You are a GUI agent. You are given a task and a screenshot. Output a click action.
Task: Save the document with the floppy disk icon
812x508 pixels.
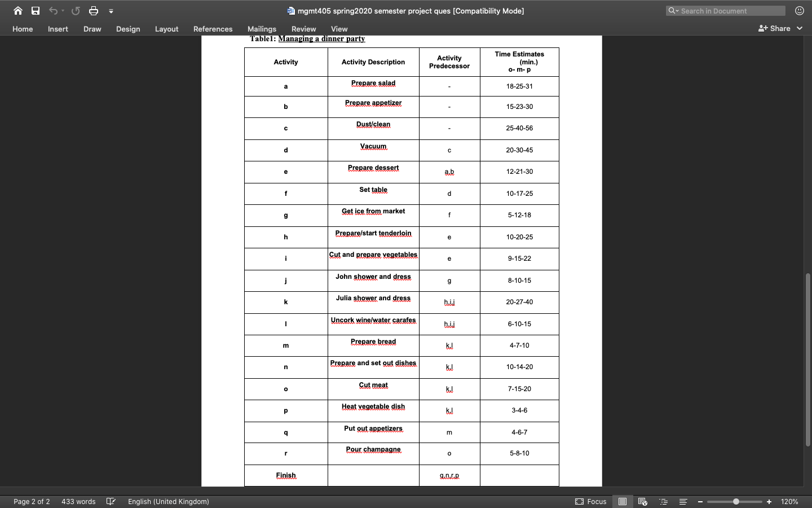tap(36, 11)
